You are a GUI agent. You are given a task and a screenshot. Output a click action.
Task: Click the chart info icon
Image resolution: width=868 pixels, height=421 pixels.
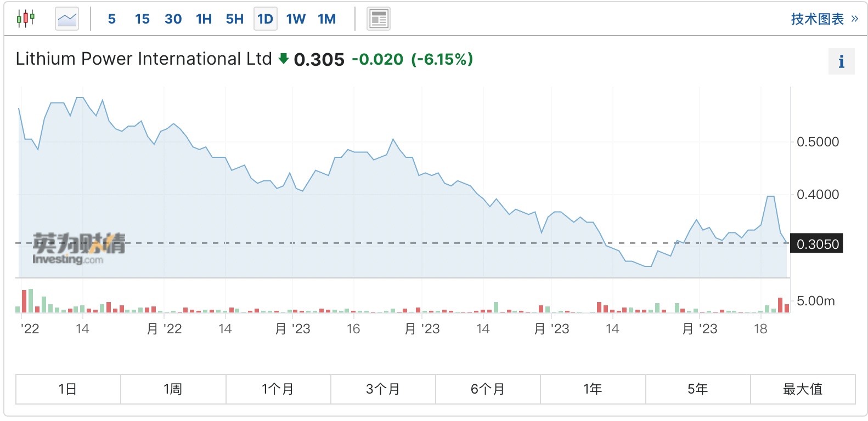841,61
